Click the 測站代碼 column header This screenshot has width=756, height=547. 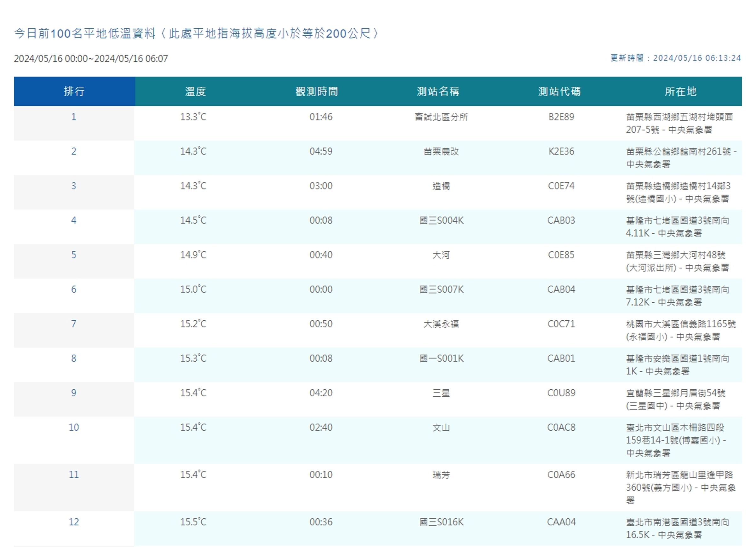pos(559,91)
